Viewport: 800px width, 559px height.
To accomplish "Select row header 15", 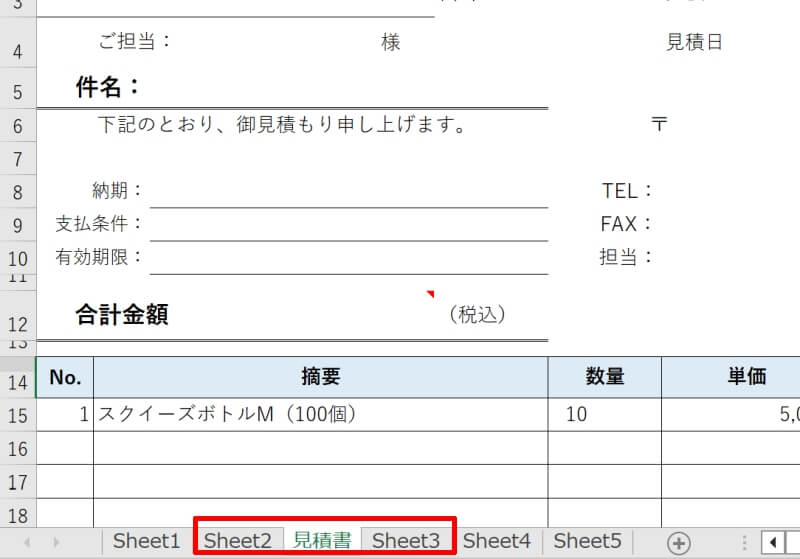I will click(18, 415).
